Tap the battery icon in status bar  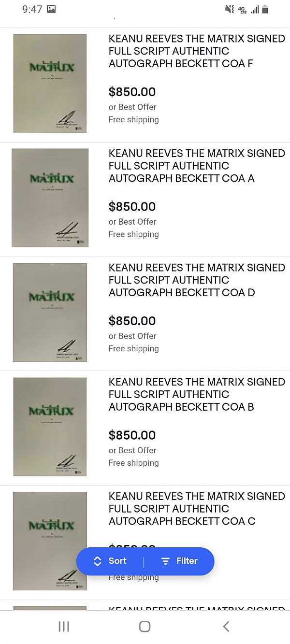coord(265,9)
